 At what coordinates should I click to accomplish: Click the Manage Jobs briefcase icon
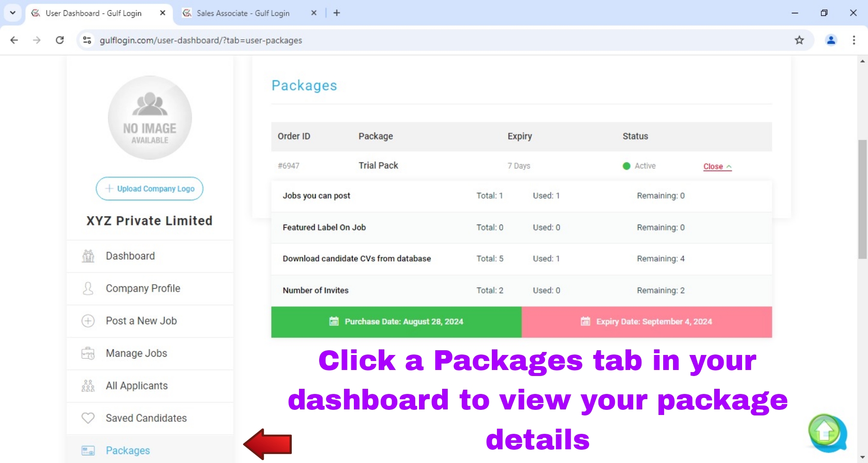[88, 353]
